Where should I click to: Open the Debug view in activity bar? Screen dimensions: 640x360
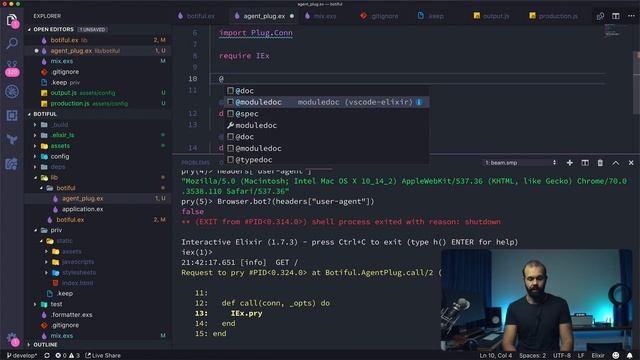(x=12, y=91)
